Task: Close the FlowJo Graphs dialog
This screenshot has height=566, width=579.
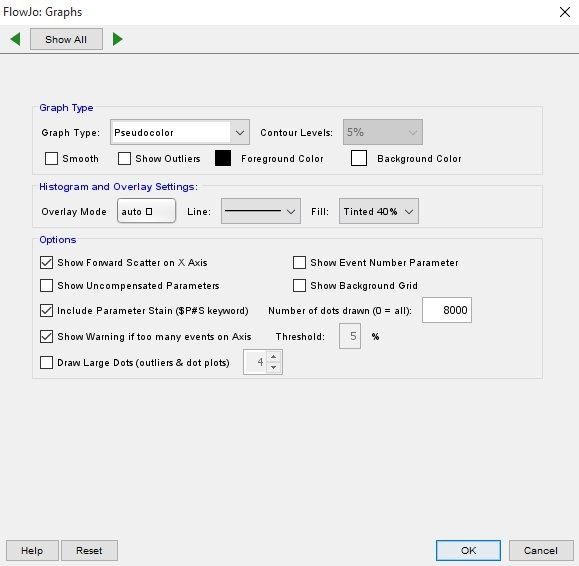Action: click(565, 12)
